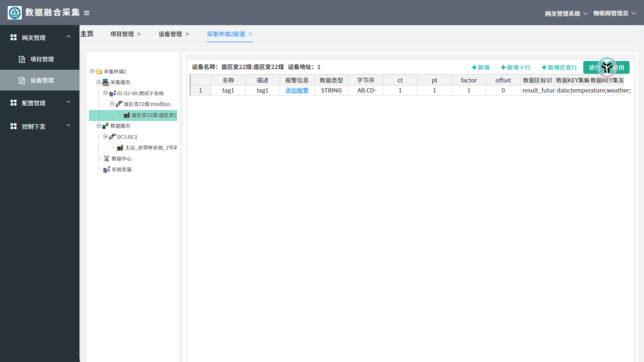Image resolution: width=644 pixels, height=362 pixels.
Task: Click the 新增十行 button
Action: coord(516,68)
